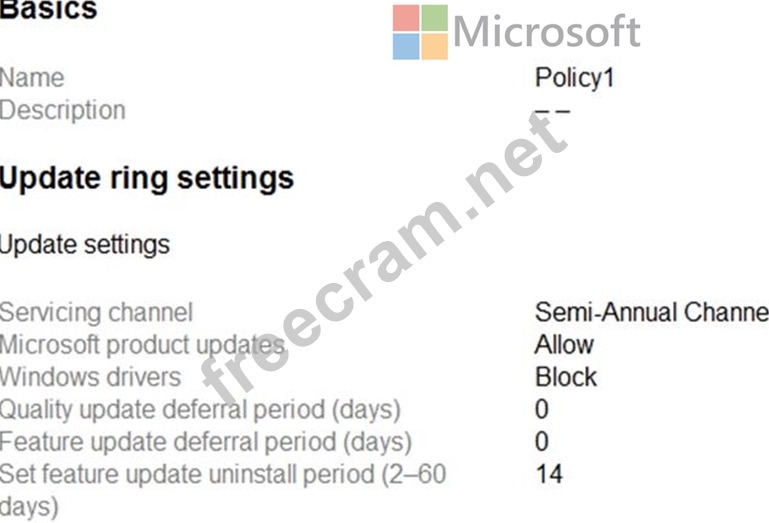Click the Windows drivers label
Image resolution: width=769 pixels, height=523 pixels.
(91, 377)
